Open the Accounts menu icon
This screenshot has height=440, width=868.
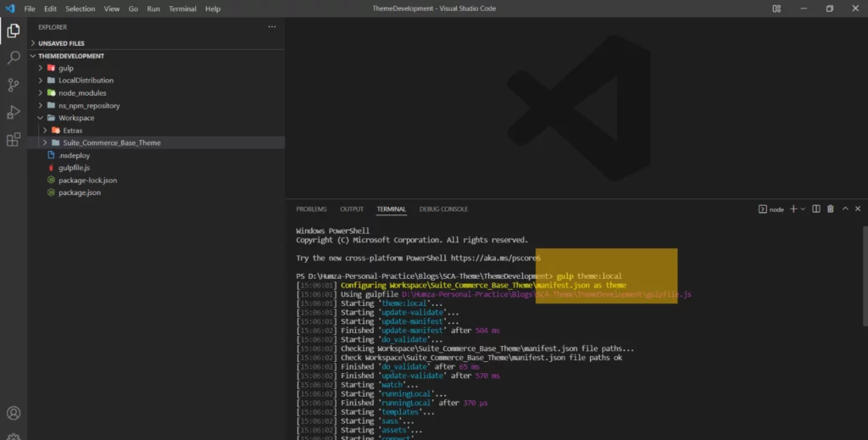pyautogui.click(x=14, y=413)
